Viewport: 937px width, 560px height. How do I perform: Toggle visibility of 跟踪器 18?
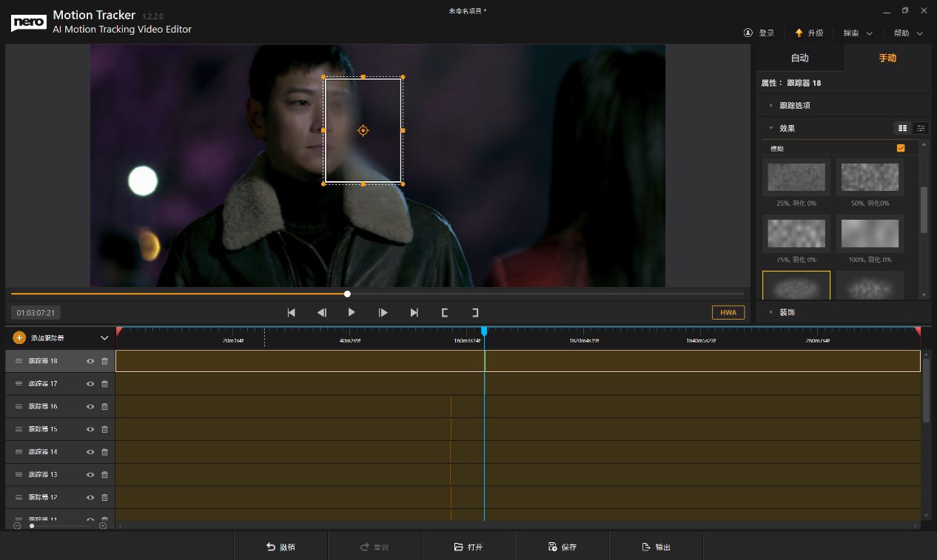click(90, 361)
